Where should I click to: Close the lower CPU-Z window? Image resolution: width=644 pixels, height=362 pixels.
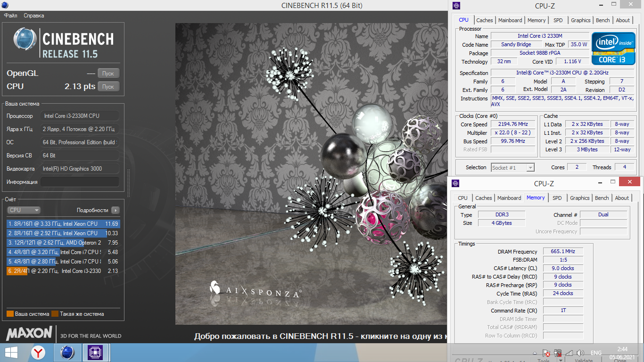coord(629,182)
